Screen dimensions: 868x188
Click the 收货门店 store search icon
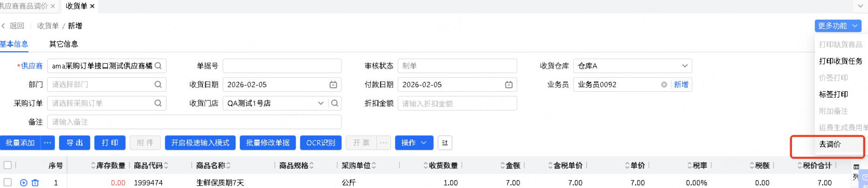tap(334, 103)
